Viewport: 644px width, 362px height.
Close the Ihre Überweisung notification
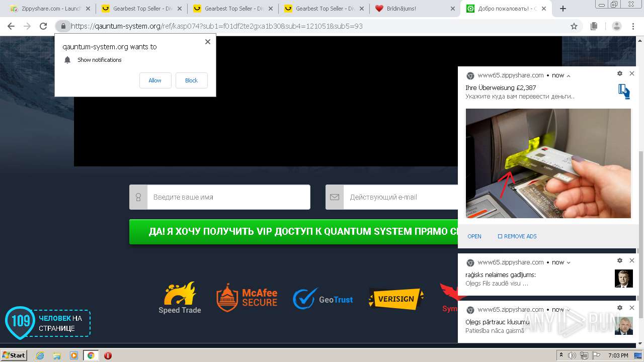pos(632,73)
